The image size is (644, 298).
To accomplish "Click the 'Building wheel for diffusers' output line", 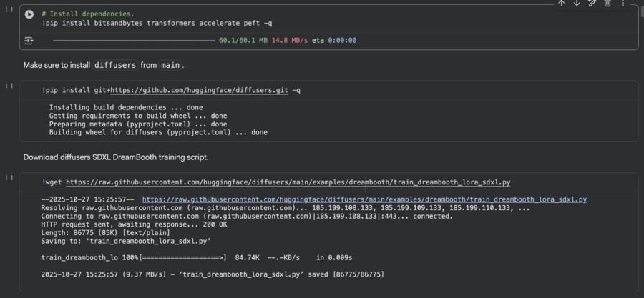I will click(158, 132).
